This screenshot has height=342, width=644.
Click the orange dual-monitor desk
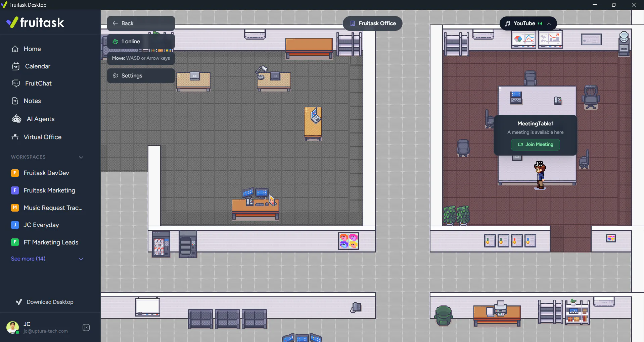click(x=256, y=204)
